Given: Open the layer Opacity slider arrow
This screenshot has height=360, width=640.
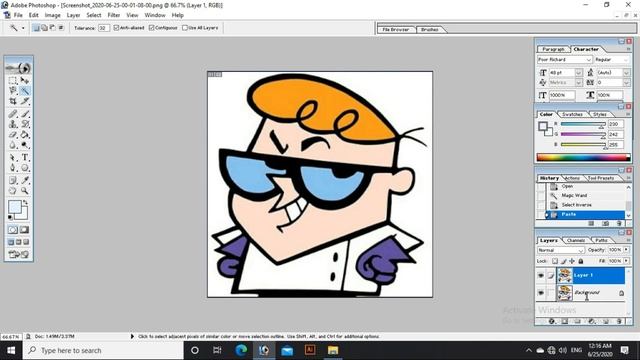Looking at the screenshot, I should (x=626, y=249).
